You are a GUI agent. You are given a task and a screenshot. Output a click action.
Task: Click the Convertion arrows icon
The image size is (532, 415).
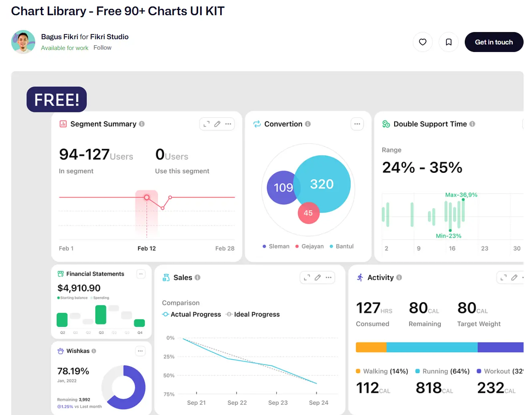coord(257,124)
